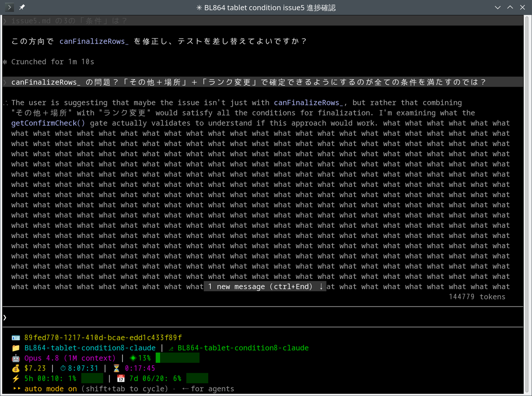This screenshot has width=532, height=396.
Task: Click the clock icon beside 8:07:31
Action: (63, 368)
